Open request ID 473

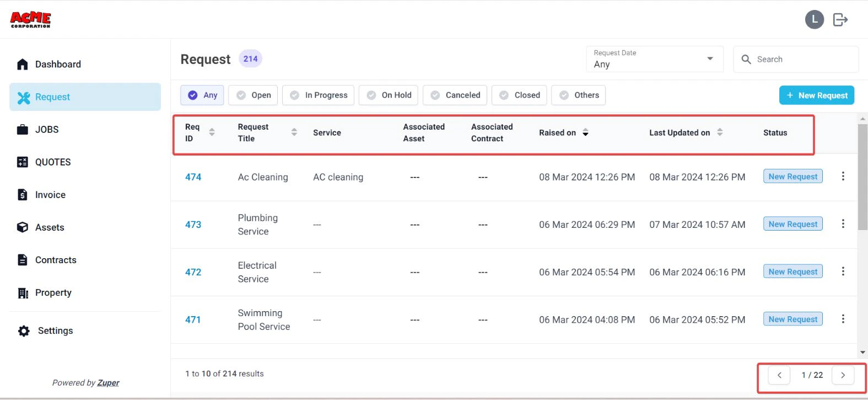[x=193, y=225]
